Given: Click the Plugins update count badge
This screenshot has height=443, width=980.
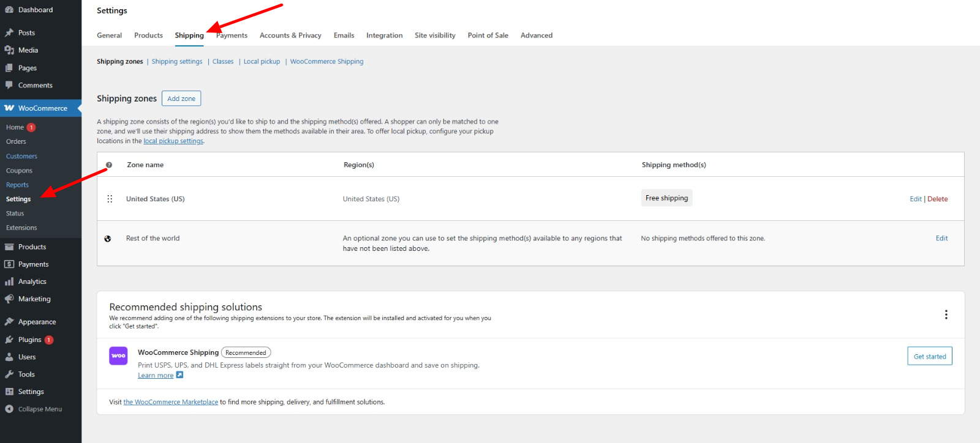Looking at the screenshot, I should coord(49,340).
